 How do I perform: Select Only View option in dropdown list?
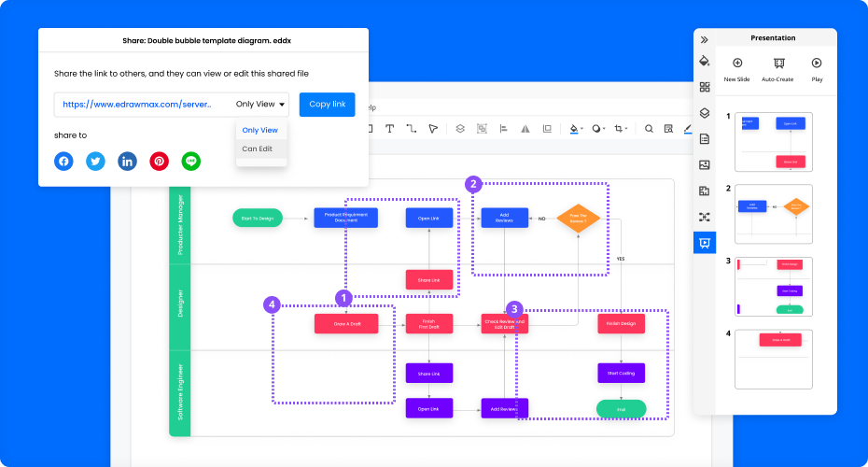(259, 130)
